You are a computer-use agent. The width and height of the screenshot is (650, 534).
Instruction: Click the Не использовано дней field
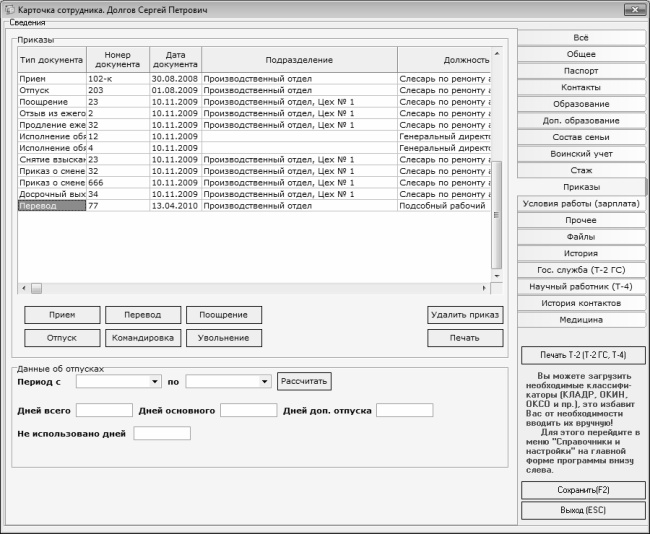coord(161,433)
